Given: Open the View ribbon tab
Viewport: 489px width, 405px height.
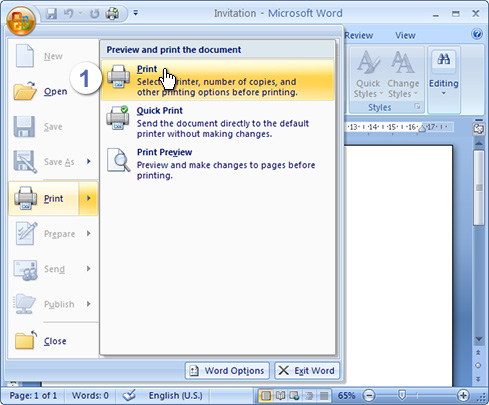Looking at the screenshot, I should [x=405, y=35].
